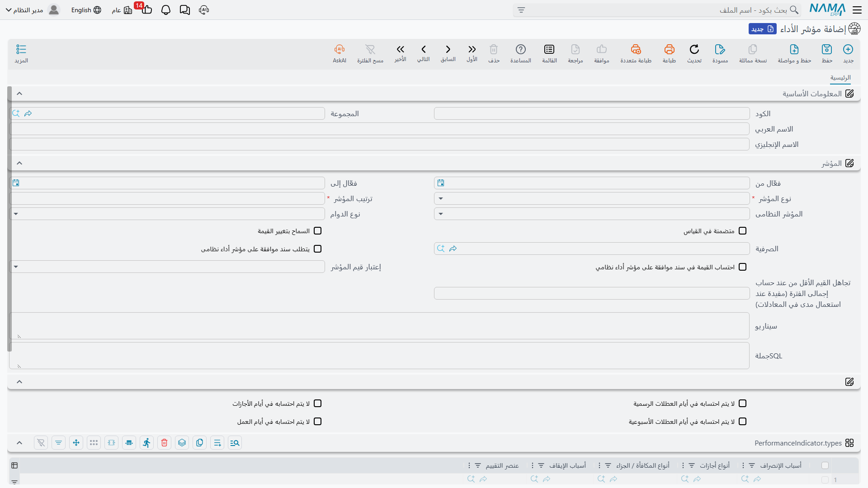Click مسح الفلترة clear filter icon
The image size is (868, 488).
coord(370,49)
